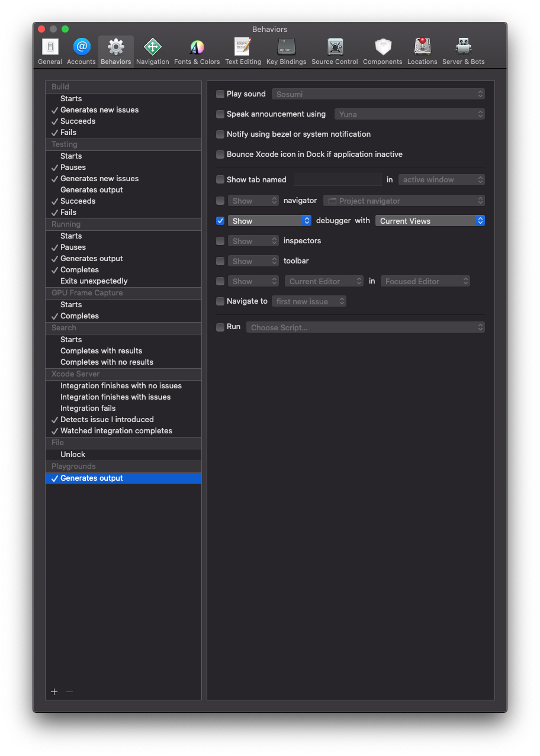Select GPU Frame Capture Completes row

pos(123,316)
